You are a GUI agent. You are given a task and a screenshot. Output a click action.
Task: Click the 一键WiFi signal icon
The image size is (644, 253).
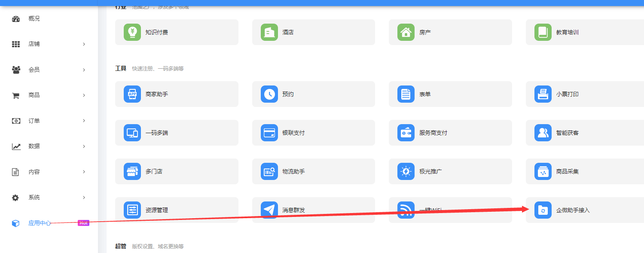tap(406, 210)
